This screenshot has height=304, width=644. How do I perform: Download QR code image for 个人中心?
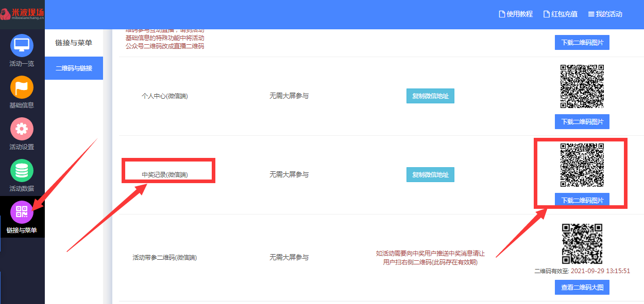point(582,122)
